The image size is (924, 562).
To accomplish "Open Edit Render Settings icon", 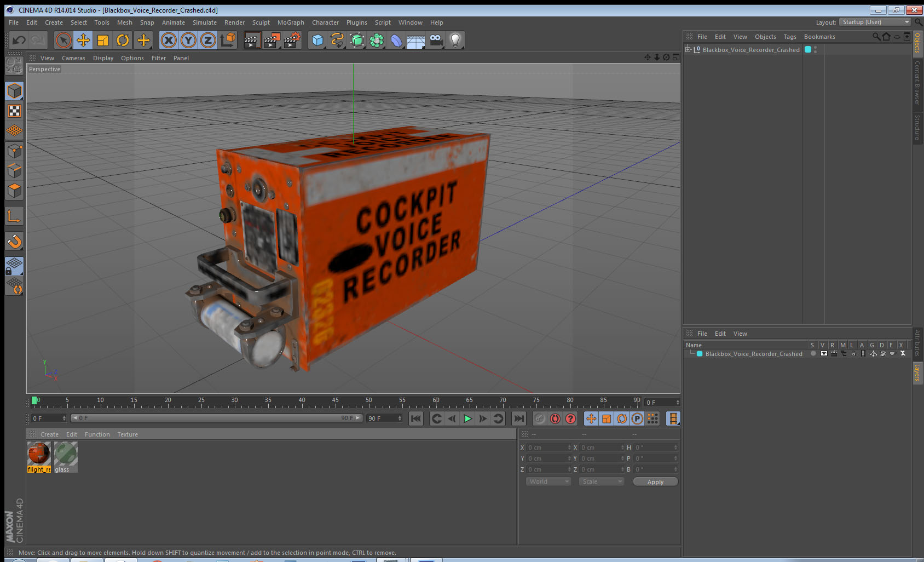I will pos(292,40).
